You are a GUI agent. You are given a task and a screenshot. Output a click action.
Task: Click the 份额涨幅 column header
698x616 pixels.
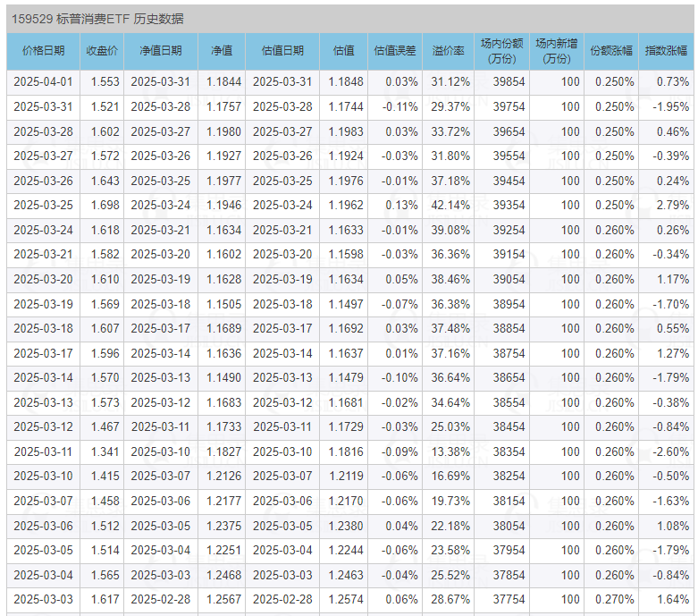(x=612, y=51)
